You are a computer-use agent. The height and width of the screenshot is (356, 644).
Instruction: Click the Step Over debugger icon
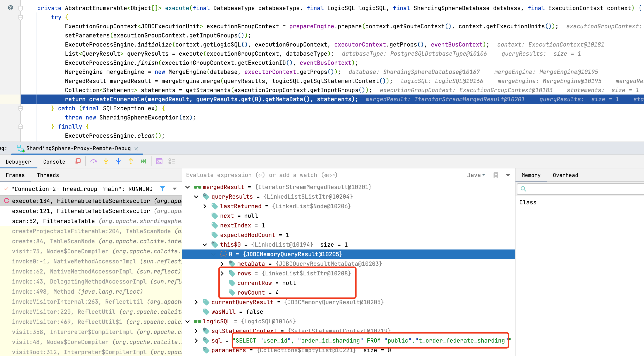tap(94, 161)
